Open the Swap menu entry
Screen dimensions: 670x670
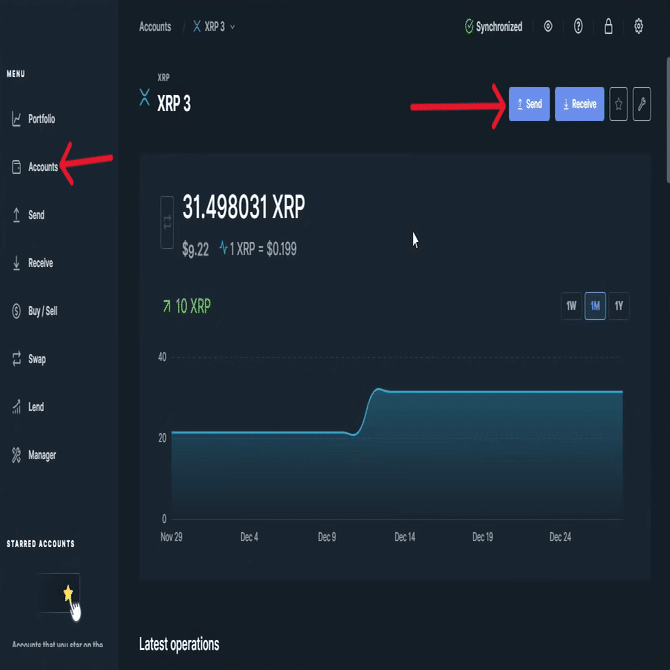(37, 359)
